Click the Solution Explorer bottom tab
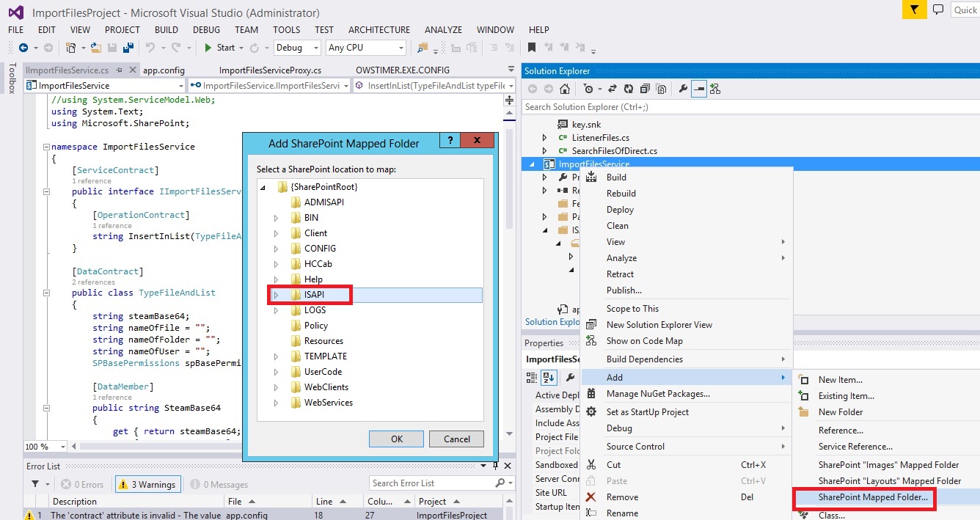980x520 pixels. click(x=552, y=322)
